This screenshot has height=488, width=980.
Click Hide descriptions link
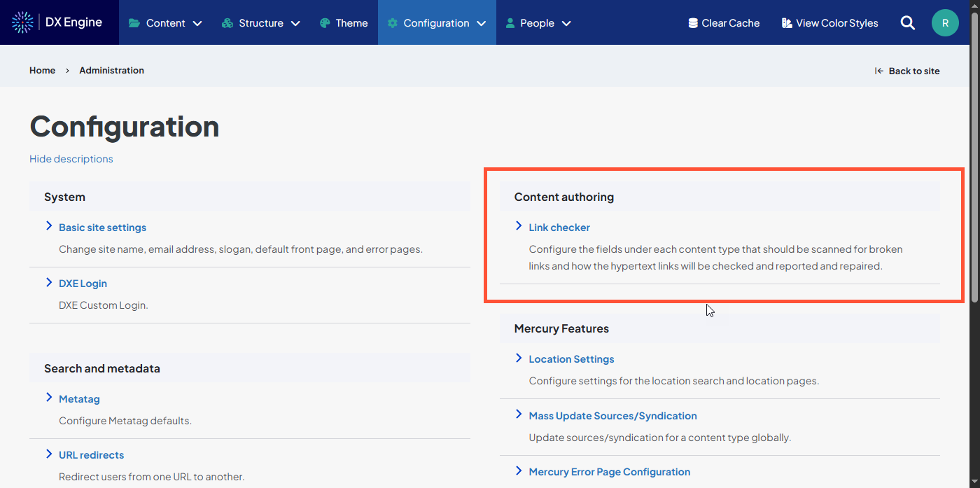click(x=71, y=159)
